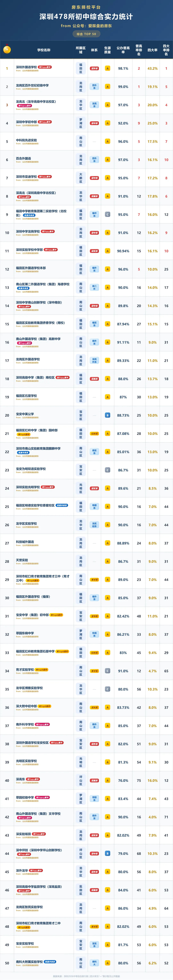Click the 房东择校平台 header text

86,7
